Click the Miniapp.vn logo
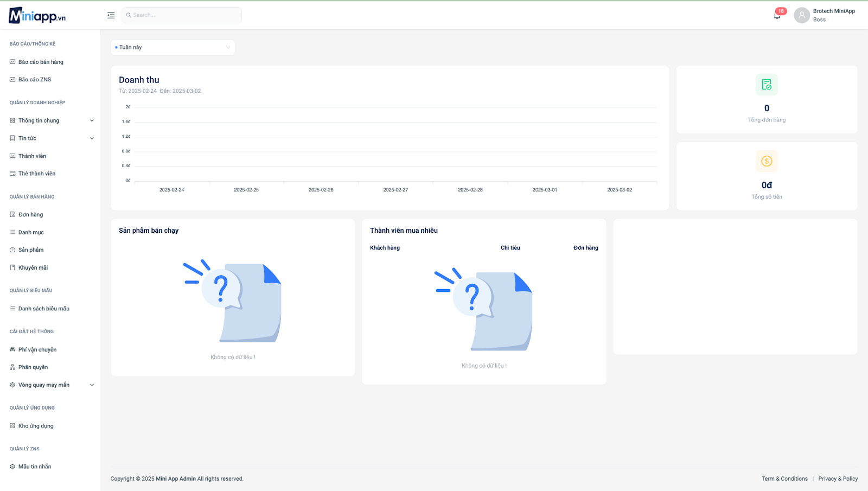 coord(37,15)
